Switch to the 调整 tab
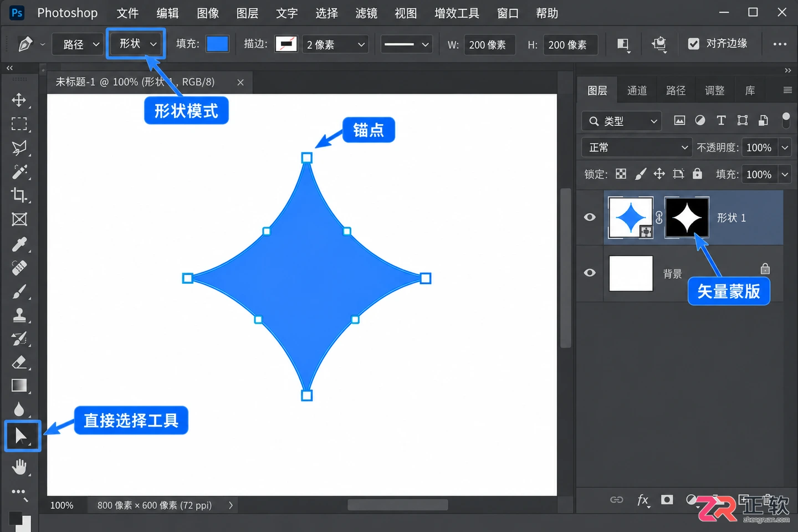798x532 pixels. [x=714, y=90]
